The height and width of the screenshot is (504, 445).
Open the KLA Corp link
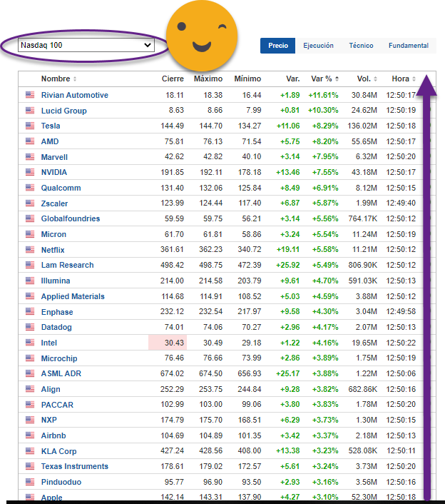click(58, 451)
